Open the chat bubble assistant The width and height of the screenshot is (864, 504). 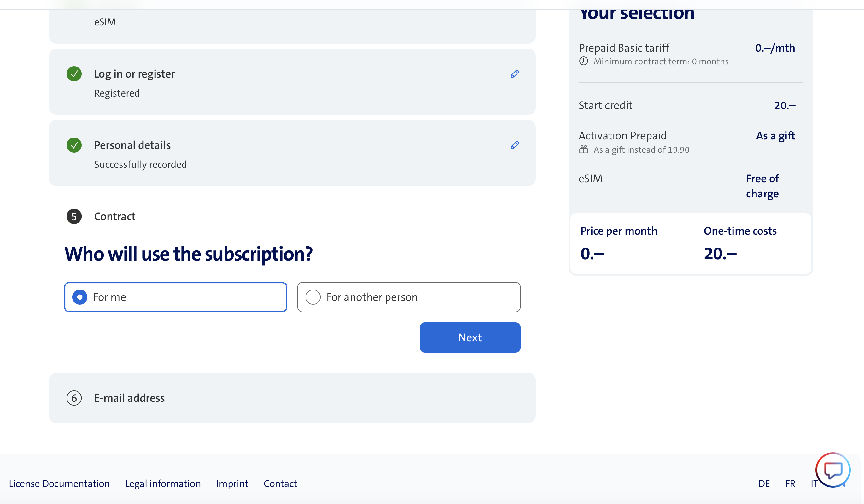coord(832,470)
